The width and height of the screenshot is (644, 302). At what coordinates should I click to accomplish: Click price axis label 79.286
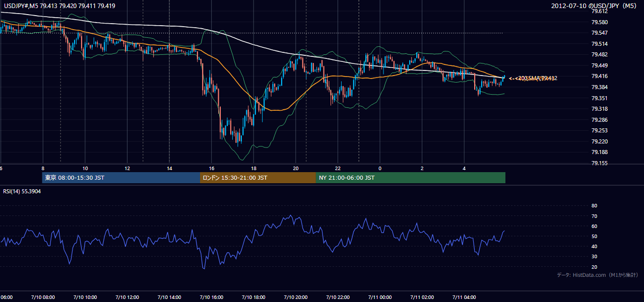600,120
